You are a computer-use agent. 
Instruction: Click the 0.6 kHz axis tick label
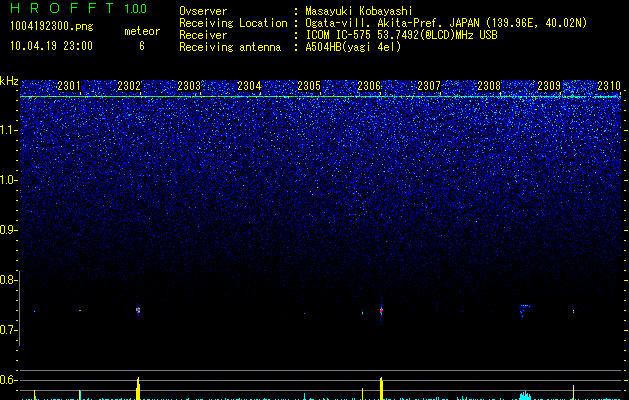tap(8, 380)
